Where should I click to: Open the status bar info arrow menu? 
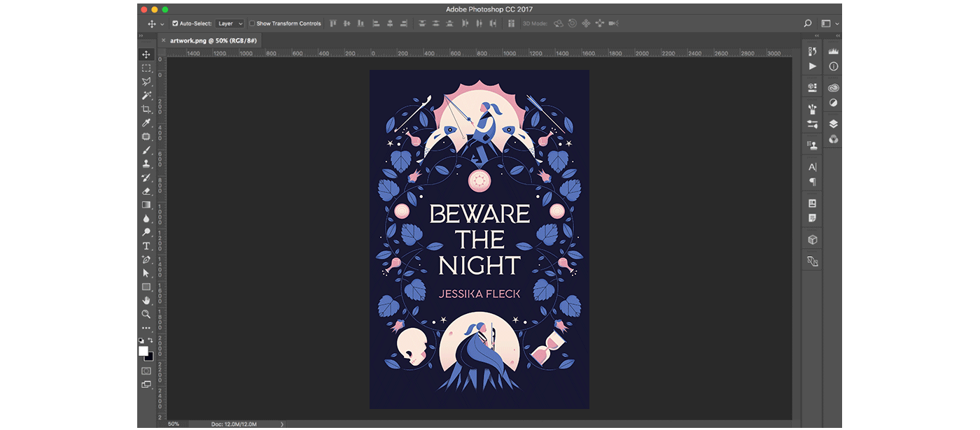(x=282, y=424)
